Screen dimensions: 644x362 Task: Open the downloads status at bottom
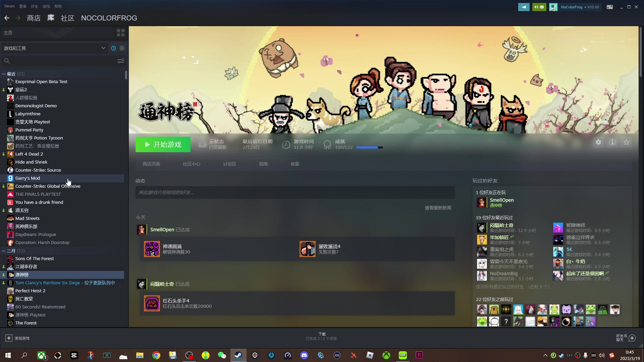(x=321, y=337)
